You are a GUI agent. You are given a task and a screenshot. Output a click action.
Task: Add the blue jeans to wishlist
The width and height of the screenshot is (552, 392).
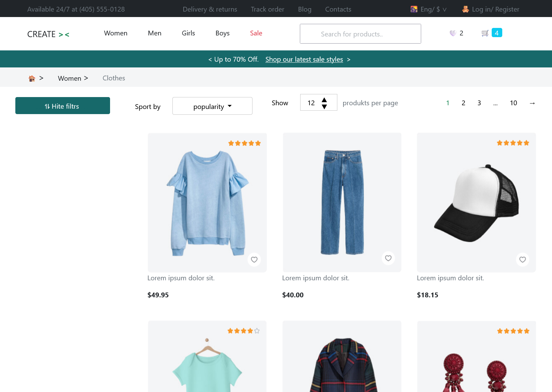(x=388, y=258)
